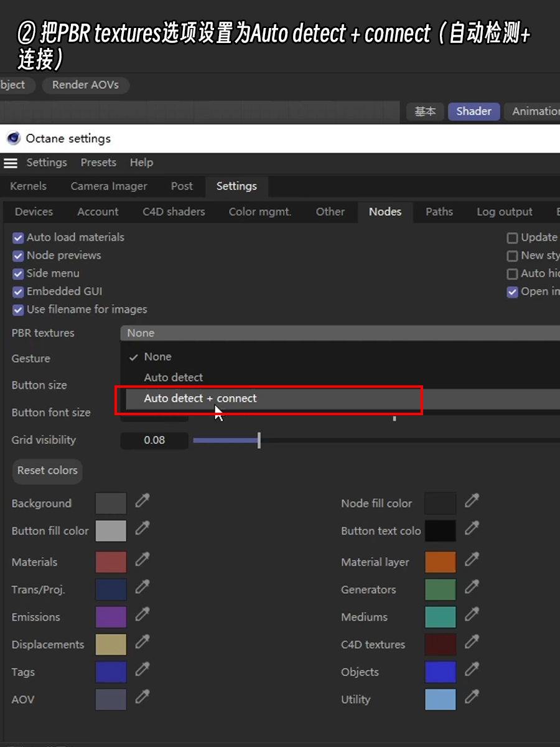This screenshot has height=747, width=560.
Task: Open the Displacements tan color swatch
Action: click(111, 644)
